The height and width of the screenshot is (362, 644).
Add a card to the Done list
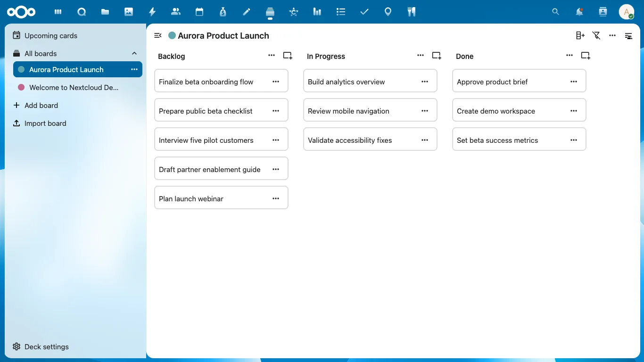586,56
